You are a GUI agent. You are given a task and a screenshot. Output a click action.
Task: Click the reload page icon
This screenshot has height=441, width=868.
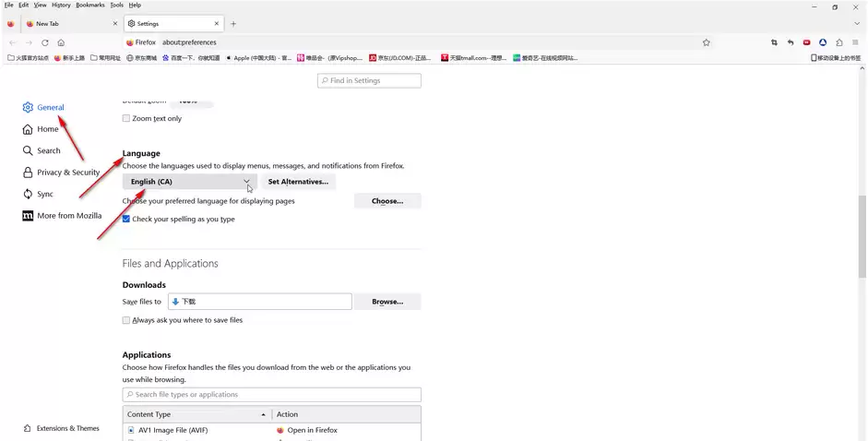tap(45, 42)
